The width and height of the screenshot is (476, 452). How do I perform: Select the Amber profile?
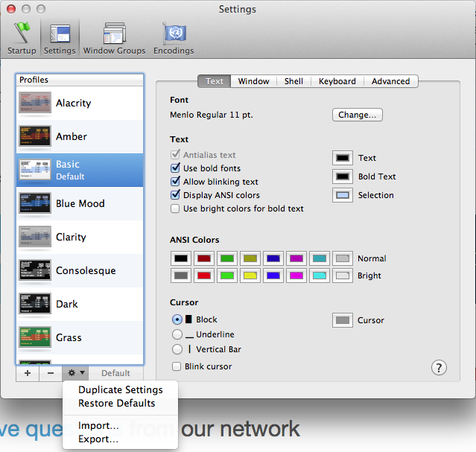[80, 136]
